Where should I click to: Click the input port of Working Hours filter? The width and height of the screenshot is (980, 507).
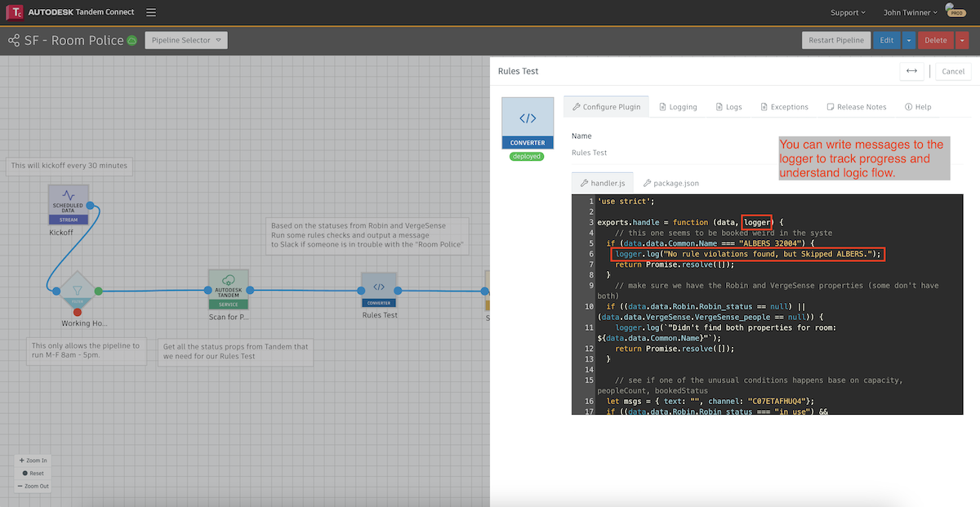point(57,291)
